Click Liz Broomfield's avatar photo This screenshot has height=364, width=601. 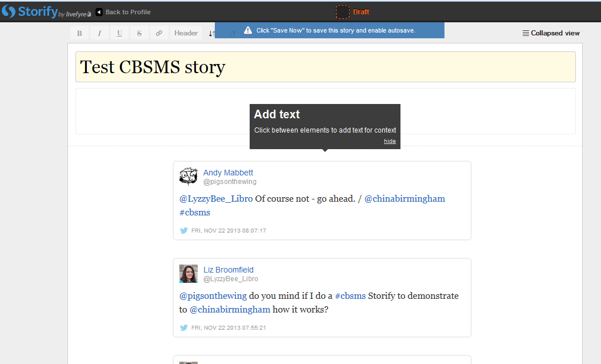point(189,274)
